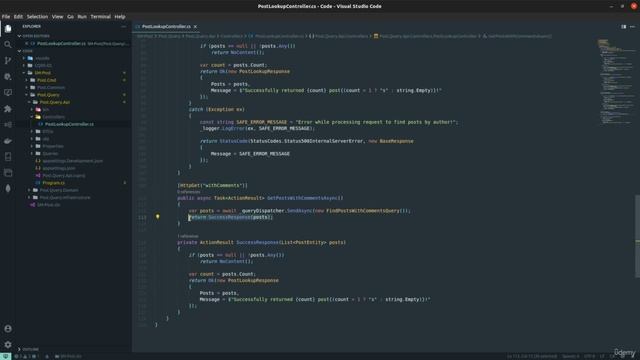Open the View menu
Screen dimensions: 640x360
click(x=57, y=17)
